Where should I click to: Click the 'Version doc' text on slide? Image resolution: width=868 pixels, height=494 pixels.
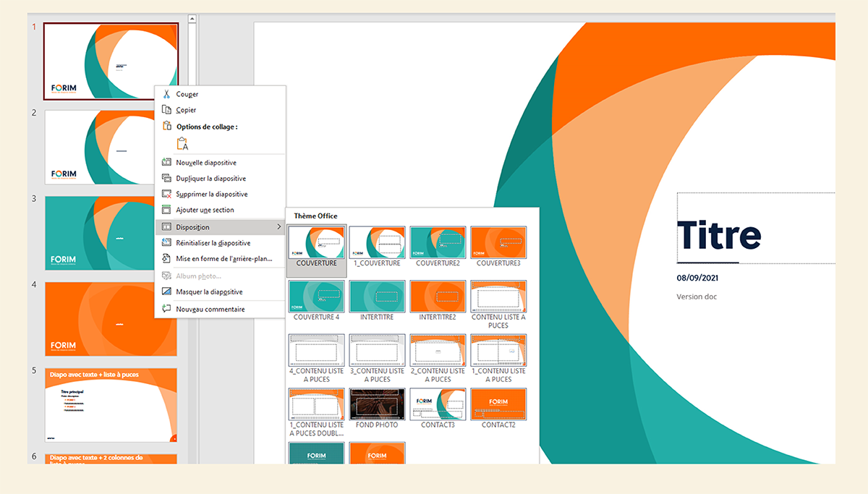coord(697,297)
